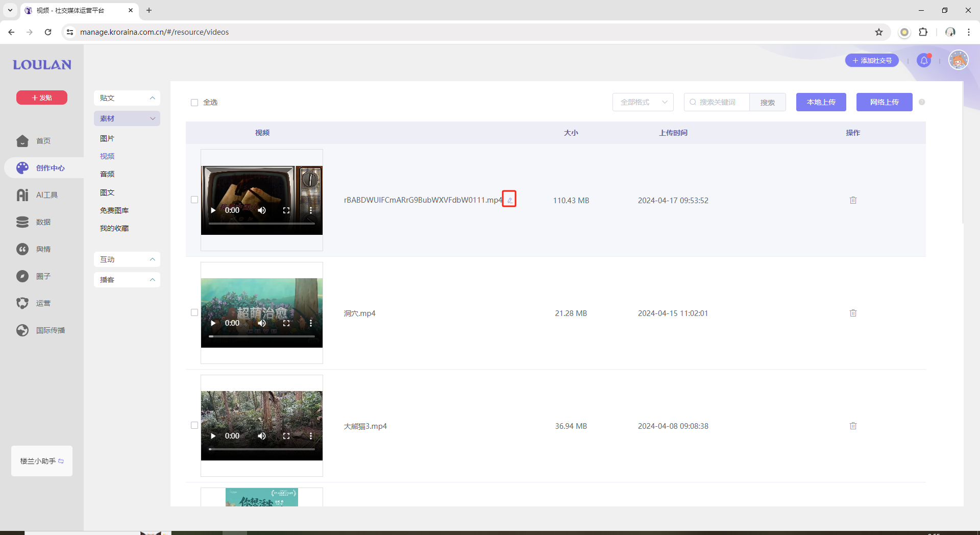Viewport: 980px width, 535px height.
Task: Focus the 搜索关键词 search input
Action: click(x=717, y=102)
